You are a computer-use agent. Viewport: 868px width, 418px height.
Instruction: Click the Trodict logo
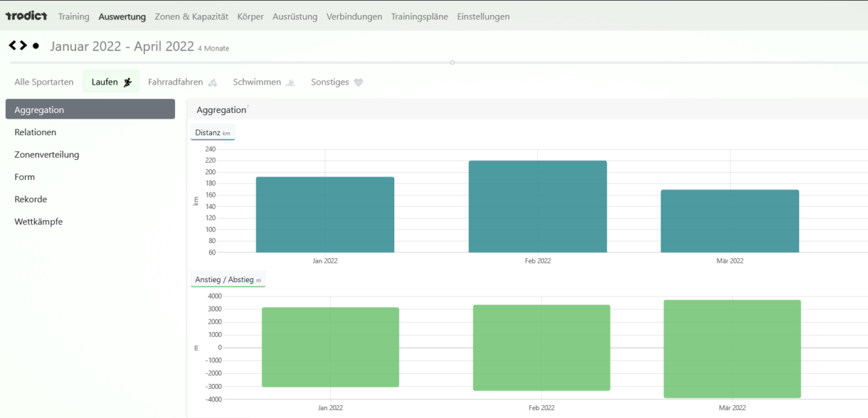(26, 16)
